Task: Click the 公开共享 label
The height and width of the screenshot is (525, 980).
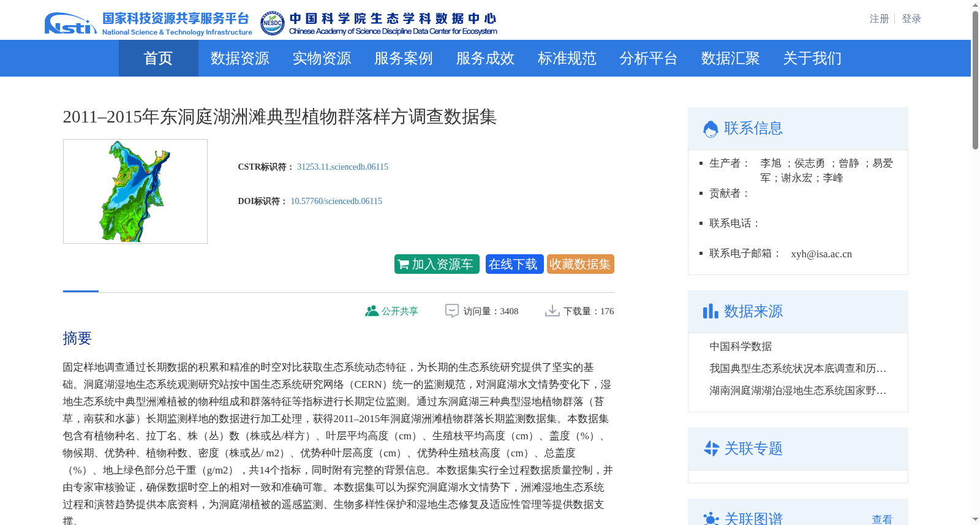Action: pos(400,311)
